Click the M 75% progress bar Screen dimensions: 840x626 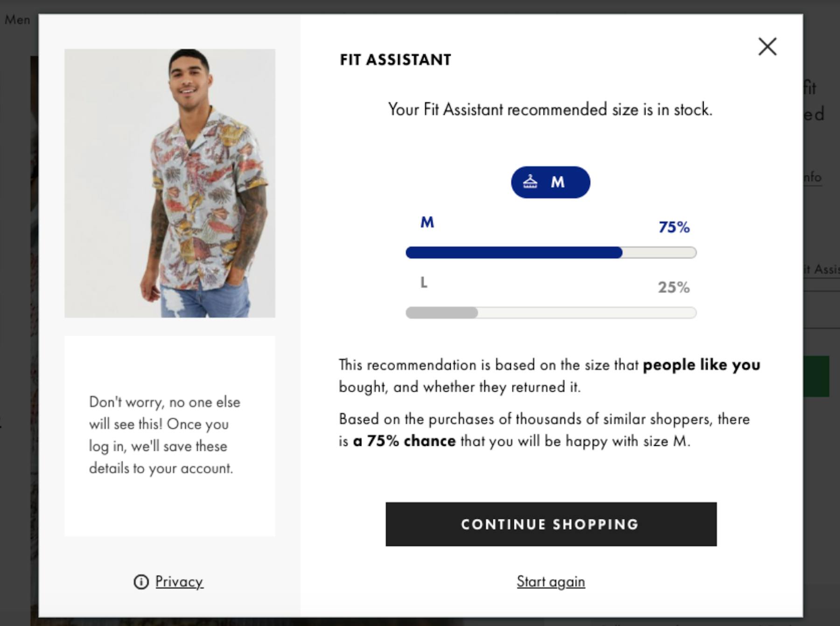coord(551,252)
